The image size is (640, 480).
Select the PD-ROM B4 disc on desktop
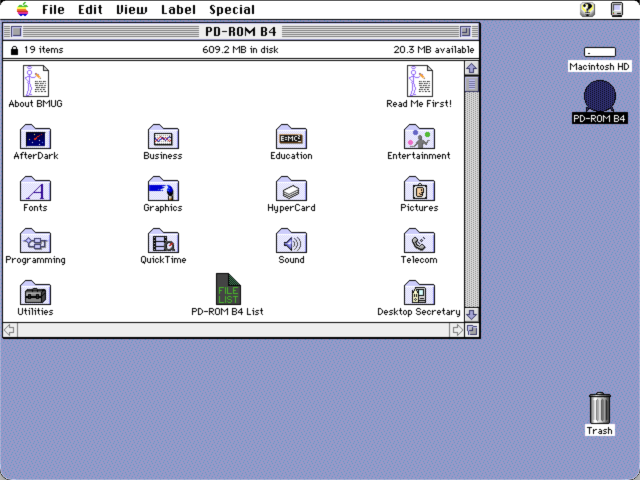[x=600, y=96]
